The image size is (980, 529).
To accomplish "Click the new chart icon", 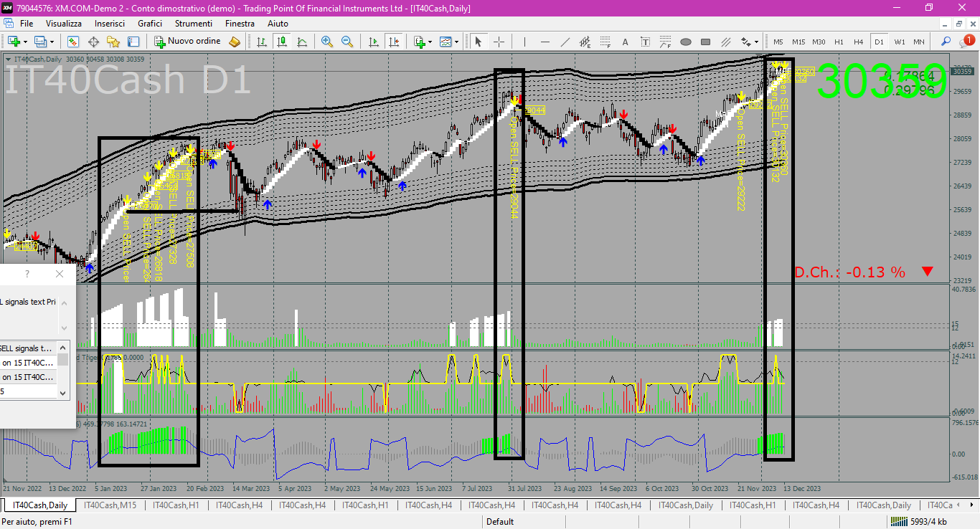I will point(14,42).
